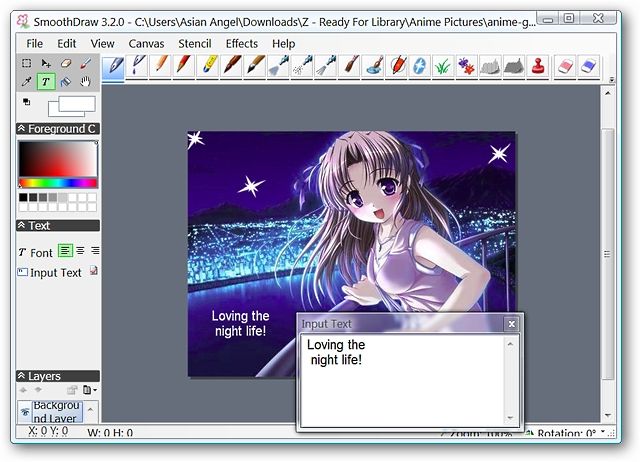This screenshot has width=640, height=462.
Task: Click the Input Text button
Action: [x=50, y=273]
